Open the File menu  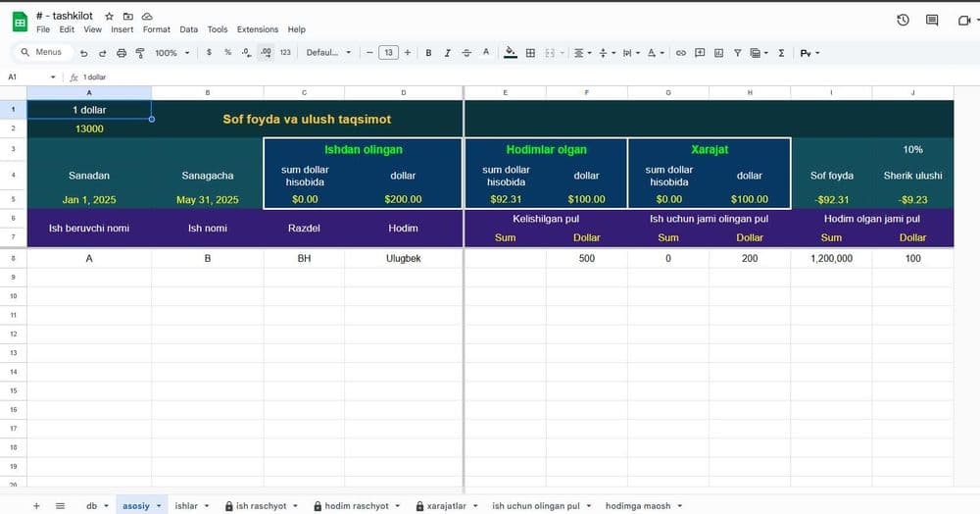point(43,29)
